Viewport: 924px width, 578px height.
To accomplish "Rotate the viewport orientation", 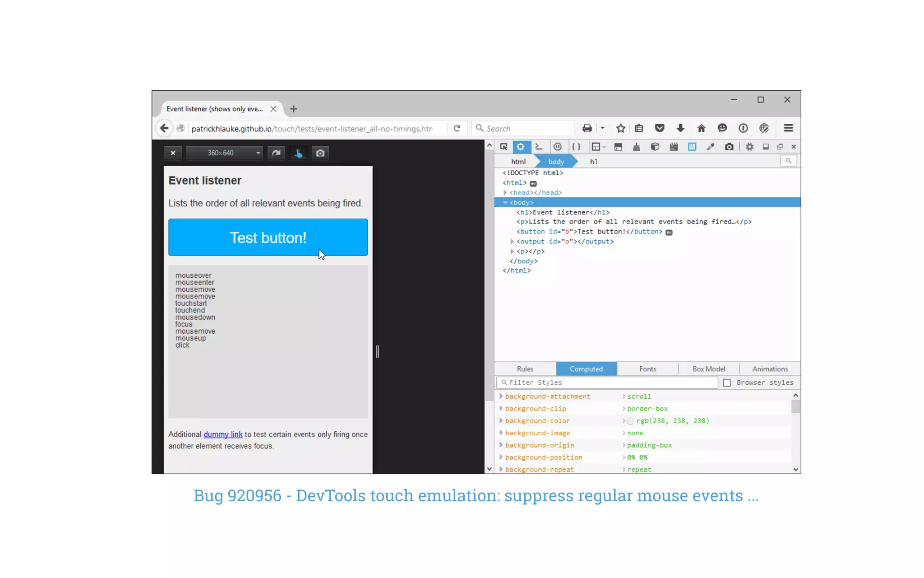I will [x=276, y=153].
